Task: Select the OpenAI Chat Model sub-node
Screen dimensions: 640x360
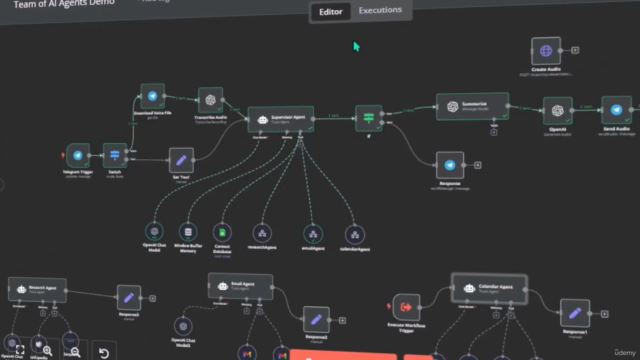Action: [x=154, y=232]
